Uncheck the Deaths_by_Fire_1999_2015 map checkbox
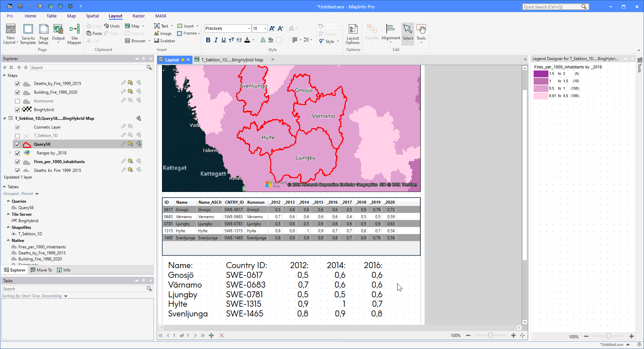The image size is (644, 349). 17,84
